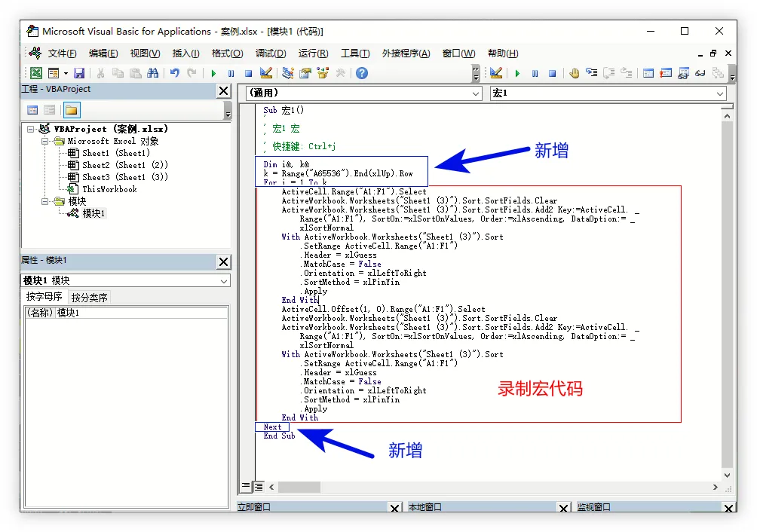
Task: Close the 属性 - 模块1 pane
Action: (x=224, y=262)
